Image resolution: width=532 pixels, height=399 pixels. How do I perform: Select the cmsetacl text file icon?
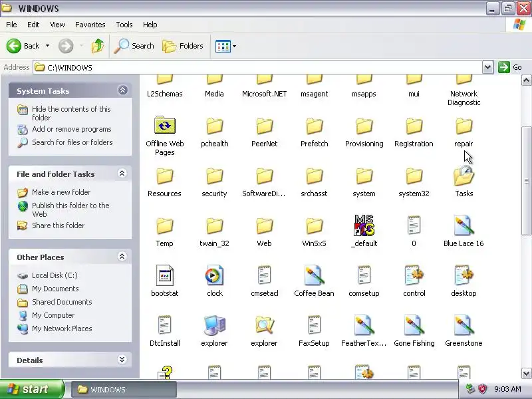tap(264, 275)
